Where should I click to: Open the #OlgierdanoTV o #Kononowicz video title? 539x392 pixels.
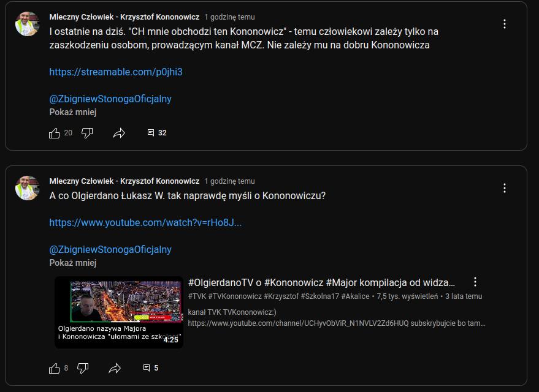tap(321, 282)
